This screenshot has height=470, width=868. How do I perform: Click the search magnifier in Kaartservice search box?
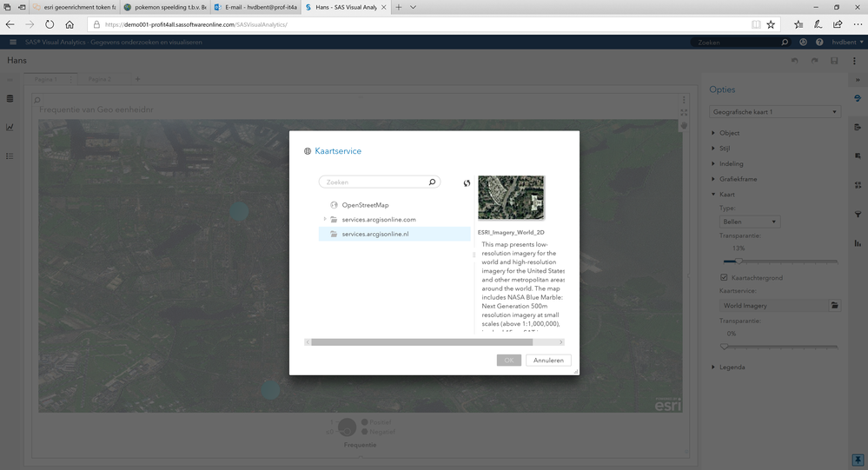[x=432, y=182]
